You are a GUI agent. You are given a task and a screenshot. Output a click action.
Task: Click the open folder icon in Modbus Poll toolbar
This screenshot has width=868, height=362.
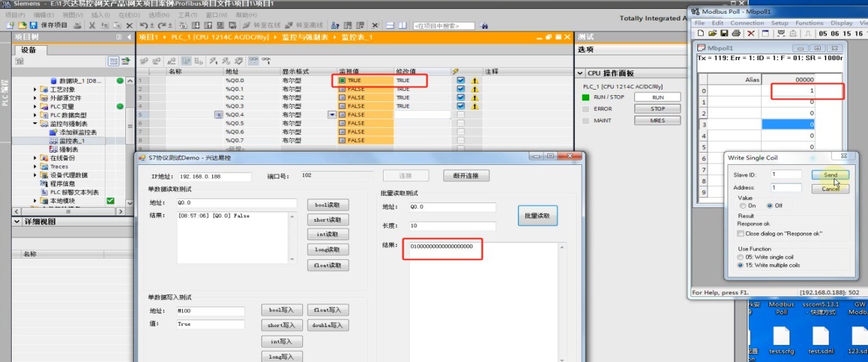click(712, 33)
